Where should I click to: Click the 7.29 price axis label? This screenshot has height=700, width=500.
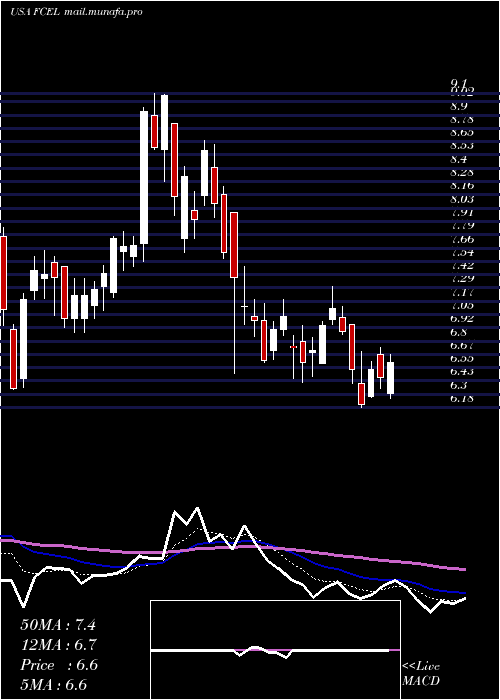(462, 279)
